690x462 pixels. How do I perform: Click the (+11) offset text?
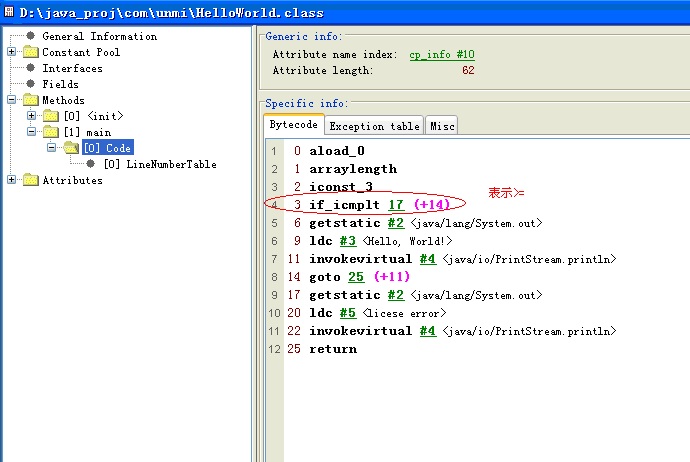(392, 277)
